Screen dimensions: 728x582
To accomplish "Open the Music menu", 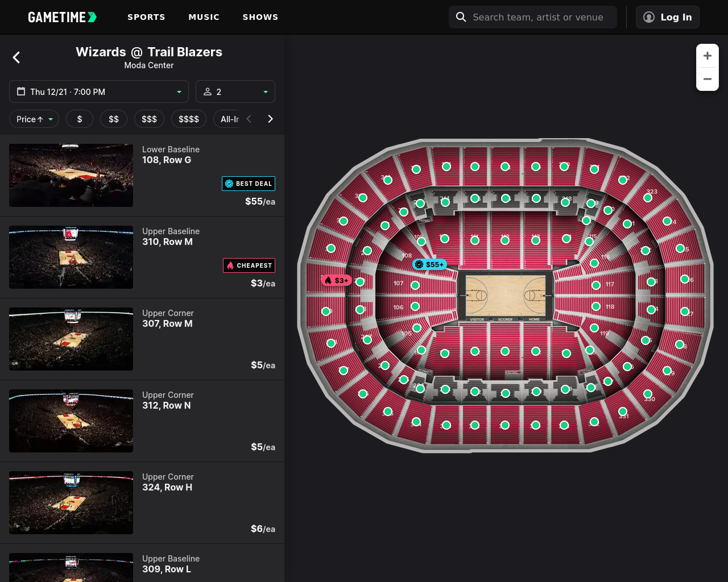I will point(204,17).
